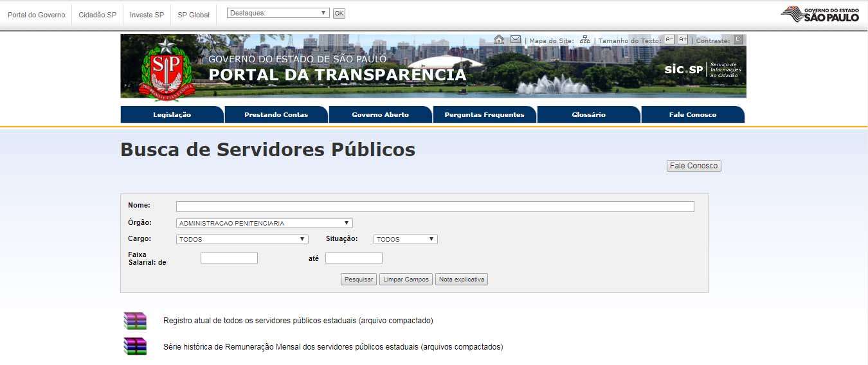
Task: Click the Limpar Campos button
Action: 406,280
